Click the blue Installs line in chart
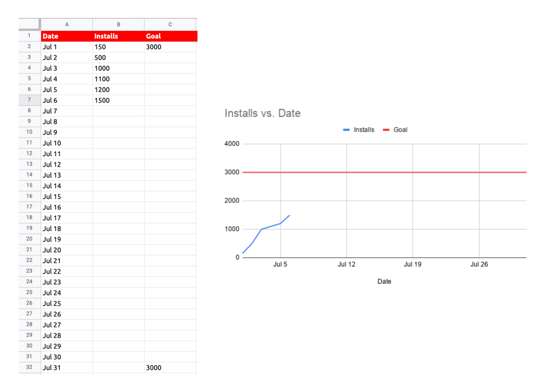The height and width of the screenshot is (392, 555). point(271,226)
